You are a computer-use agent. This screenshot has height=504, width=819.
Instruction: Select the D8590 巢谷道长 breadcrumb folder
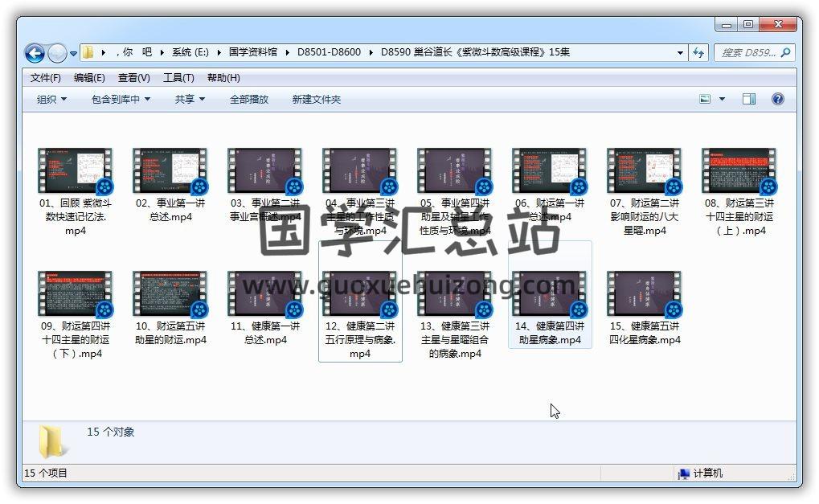(475, 52)
